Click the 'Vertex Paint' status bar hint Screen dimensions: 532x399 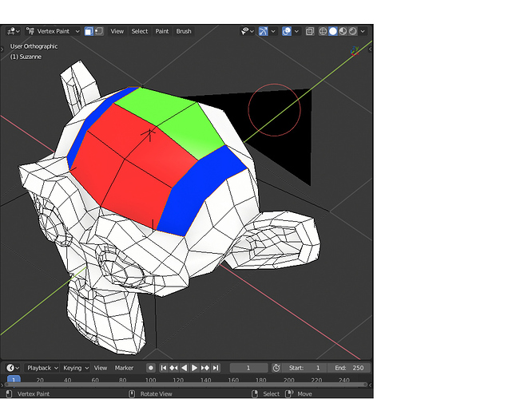coord(34,394)
